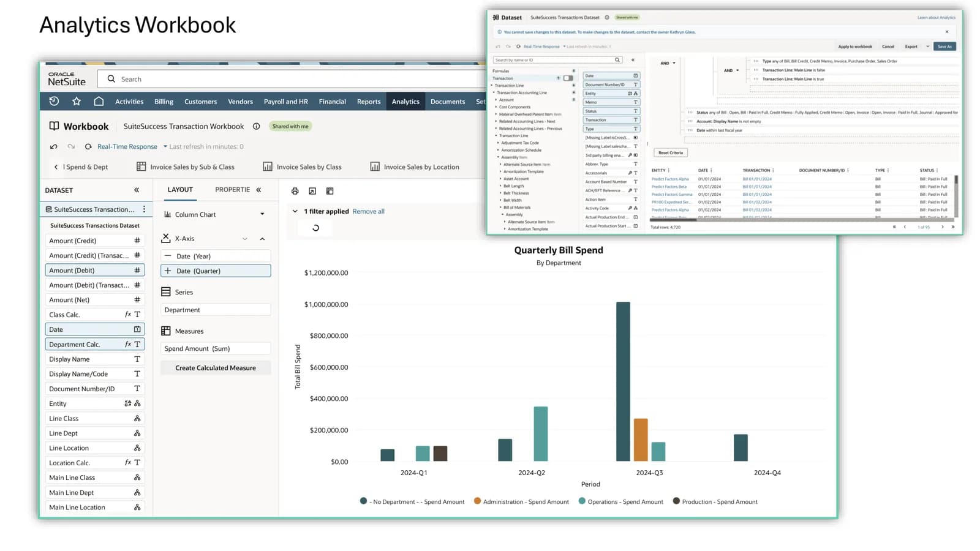Image resolution: width=980 pixels, height=551 pixels.
Task: Jump to last page in Dataset results
Action: [x=952, y=227]
